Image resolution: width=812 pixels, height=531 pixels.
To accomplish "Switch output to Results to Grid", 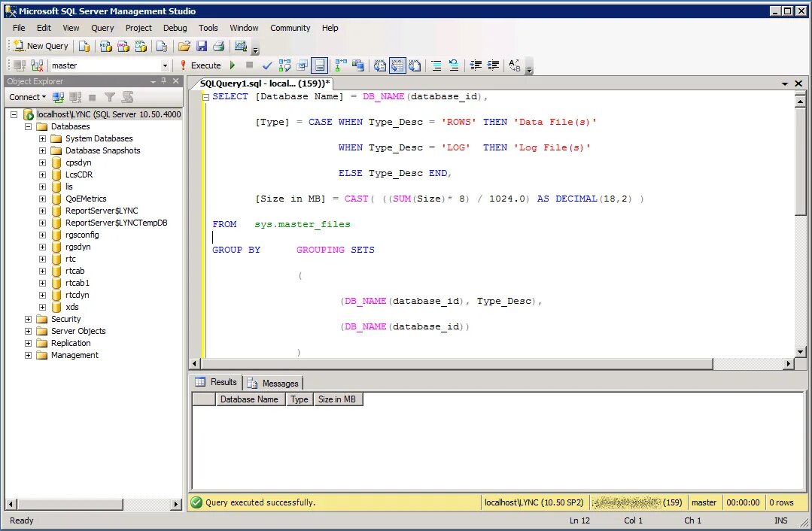I will [x=397, y=65].
